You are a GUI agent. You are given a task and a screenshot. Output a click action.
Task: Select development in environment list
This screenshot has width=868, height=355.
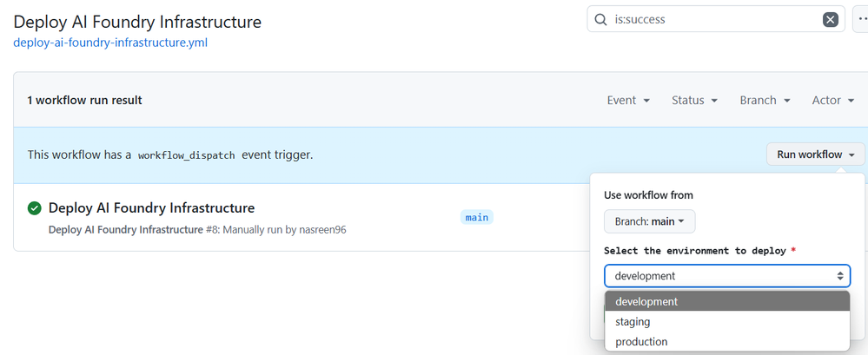click(727, 301)
